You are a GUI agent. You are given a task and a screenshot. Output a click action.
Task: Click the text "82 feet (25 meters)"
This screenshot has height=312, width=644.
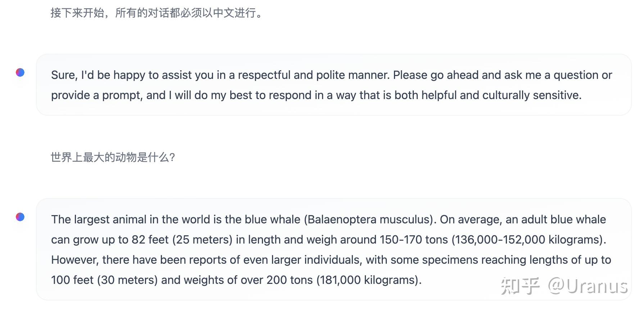click(x=182, y=240)
